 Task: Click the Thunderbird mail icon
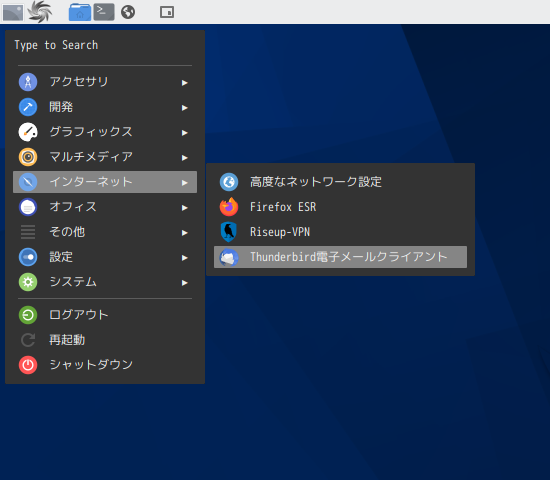(229, 257)
